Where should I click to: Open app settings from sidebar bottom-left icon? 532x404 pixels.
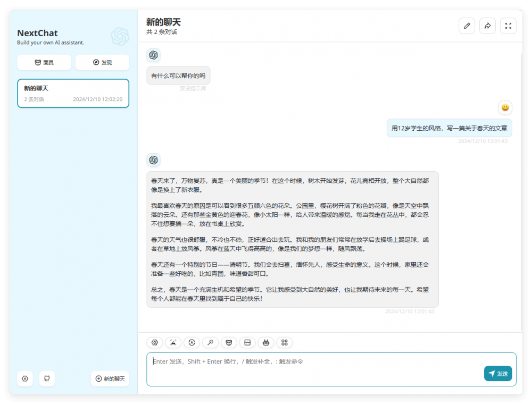click(x=25, y=378)
